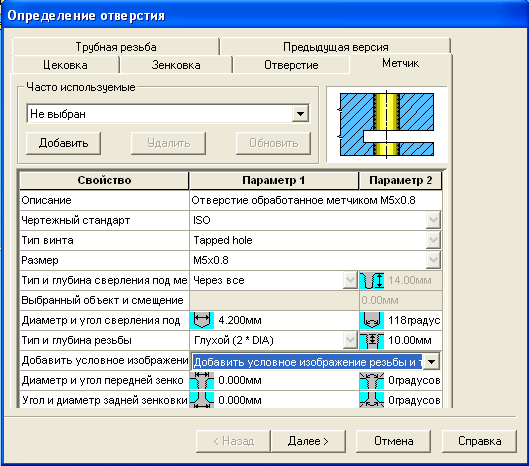Click the front countersink 0.000мм field
Viewport: 529px width, 466px height.
coord(286,381)
